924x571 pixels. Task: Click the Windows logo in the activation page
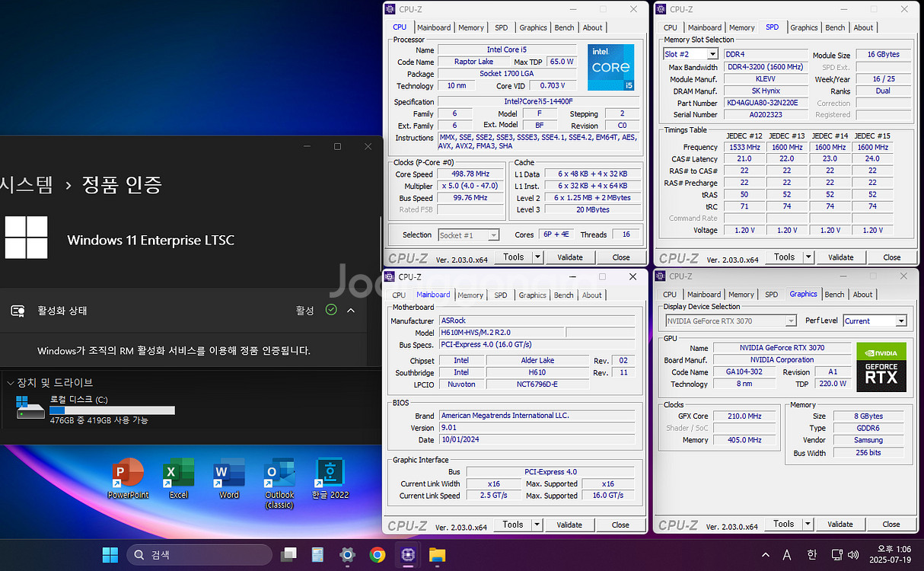pyautogui.click(x=26, y=238)
